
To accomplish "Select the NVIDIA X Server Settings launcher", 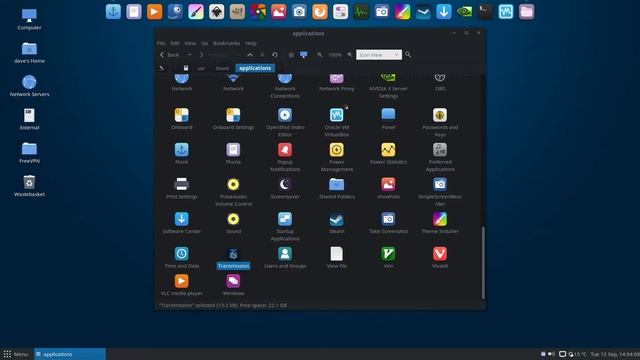I will 388,87.
